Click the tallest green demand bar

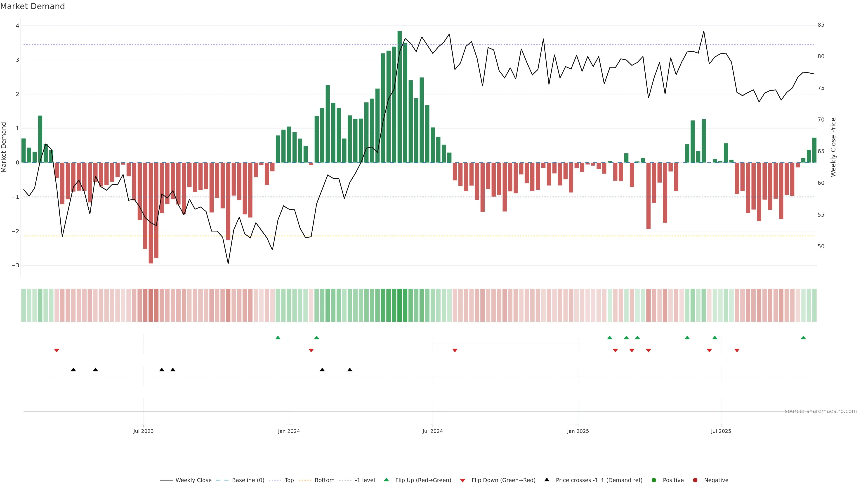coord(400,98)
